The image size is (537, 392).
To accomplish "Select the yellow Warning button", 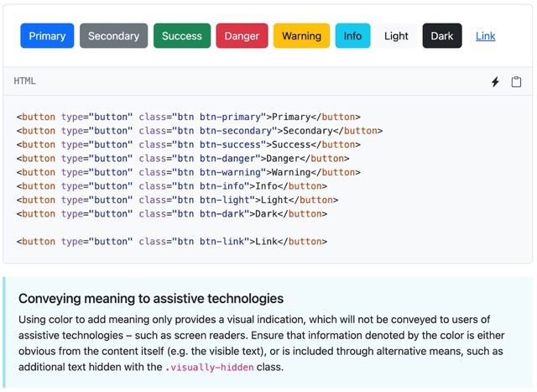I will pos(301,36).
